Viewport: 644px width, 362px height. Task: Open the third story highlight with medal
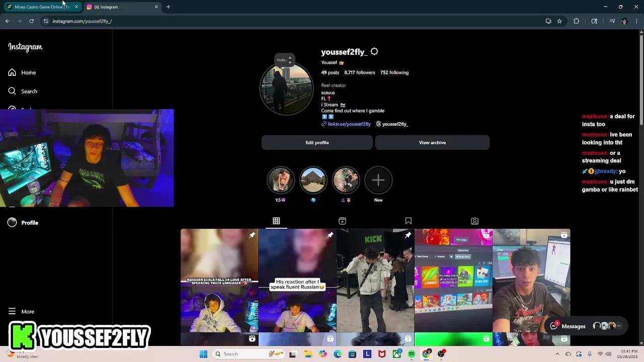pyautogui.click(x=346, y=180)
